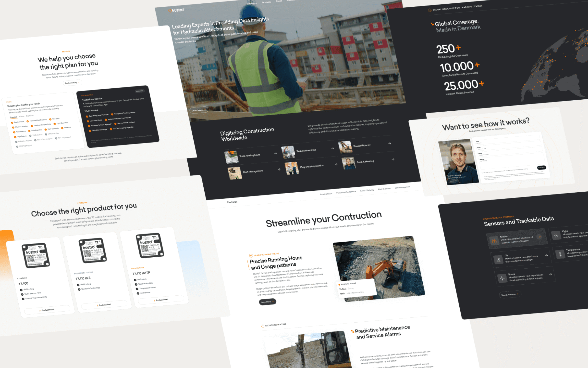Screen dimensions: 588x368
Task: Open Product Sheet for T7.410 BLE
Action: tap(104, 305)
